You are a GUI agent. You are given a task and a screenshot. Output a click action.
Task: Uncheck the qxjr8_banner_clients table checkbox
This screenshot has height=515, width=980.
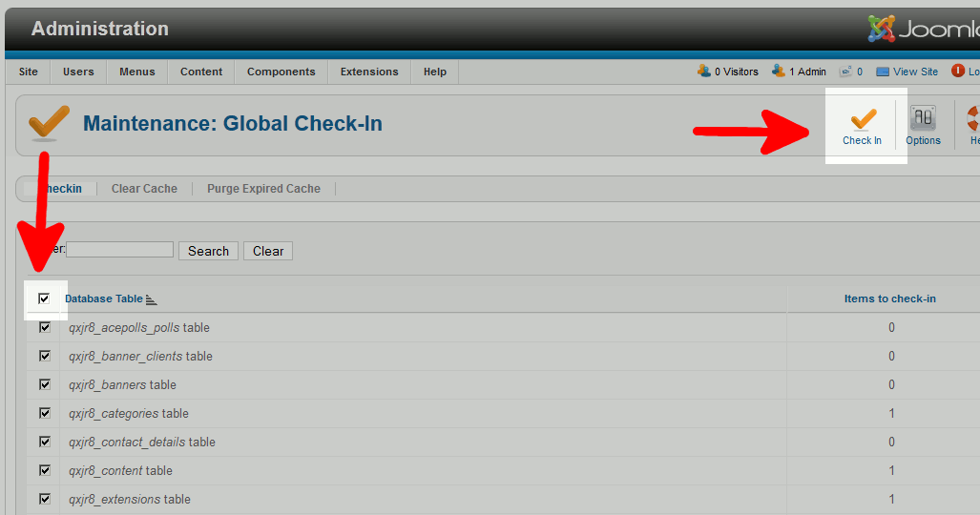click(x=45, y=356)
